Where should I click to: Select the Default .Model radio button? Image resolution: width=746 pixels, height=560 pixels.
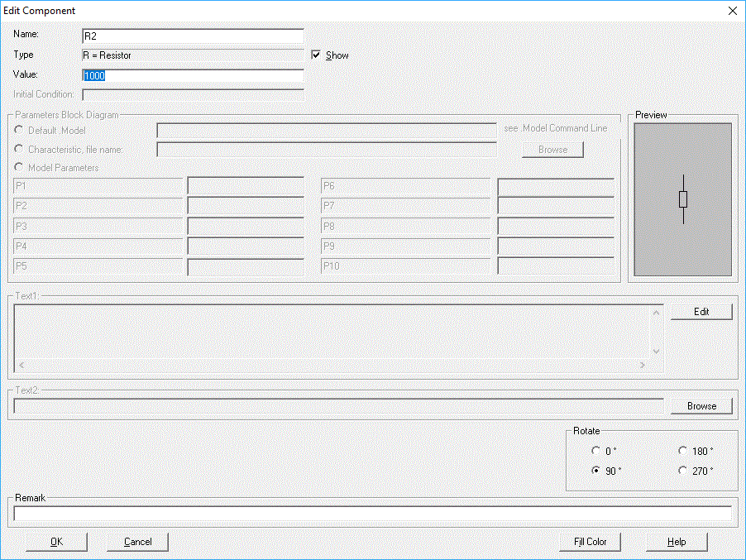(19, 130)
